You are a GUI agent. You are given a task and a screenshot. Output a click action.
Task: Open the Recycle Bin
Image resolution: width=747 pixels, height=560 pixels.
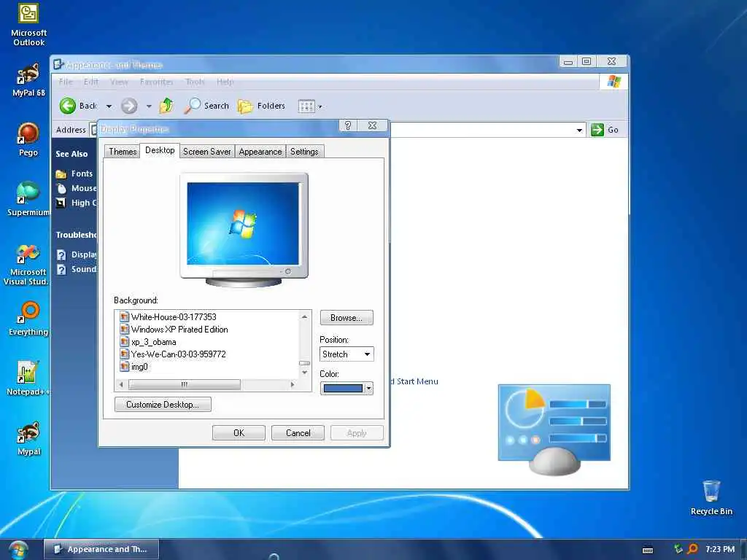711,498
